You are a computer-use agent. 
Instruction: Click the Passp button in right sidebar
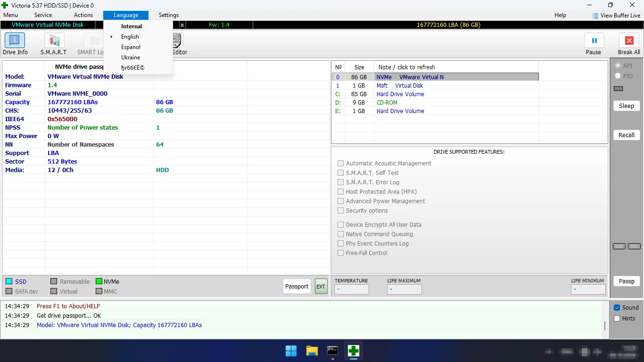627,281
